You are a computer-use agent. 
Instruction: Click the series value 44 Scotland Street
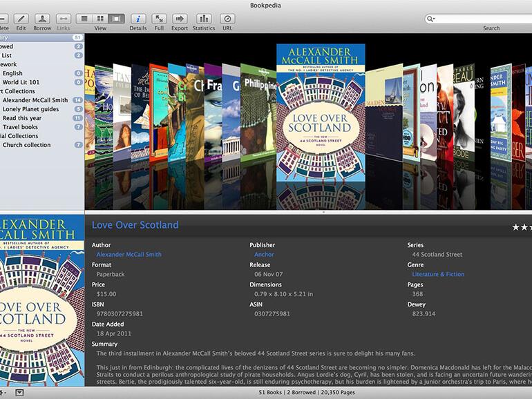[x=437, y=254]
